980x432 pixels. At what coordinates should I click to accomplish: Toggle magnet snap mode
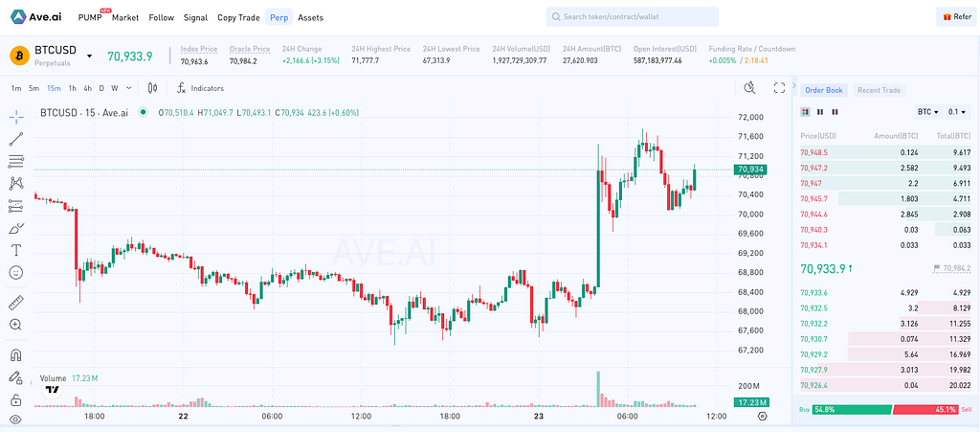point(16,355)
